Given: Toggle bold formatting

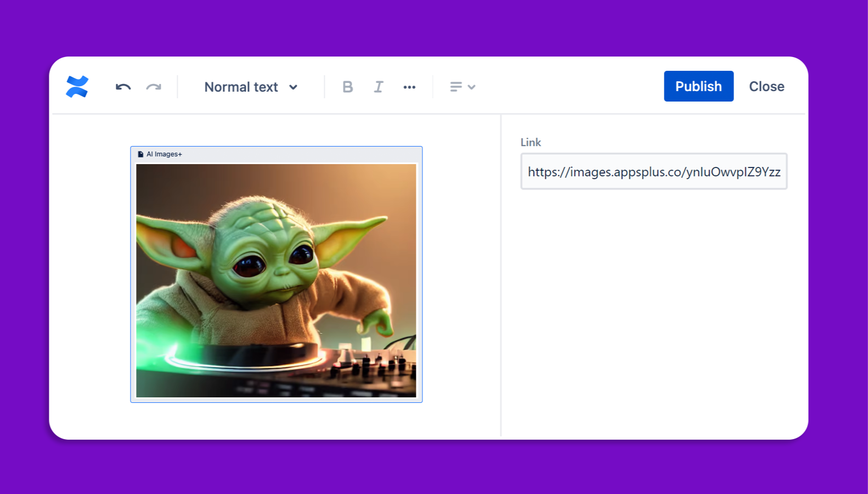Looking at the screenshot, I should [x=347, y=87].
